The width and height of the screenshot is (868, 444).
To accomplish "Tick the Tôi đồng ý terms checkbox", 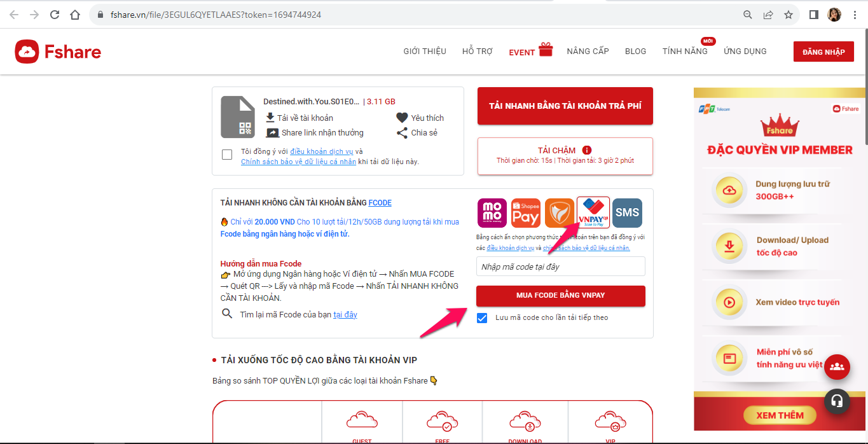I will coord(227,155).
